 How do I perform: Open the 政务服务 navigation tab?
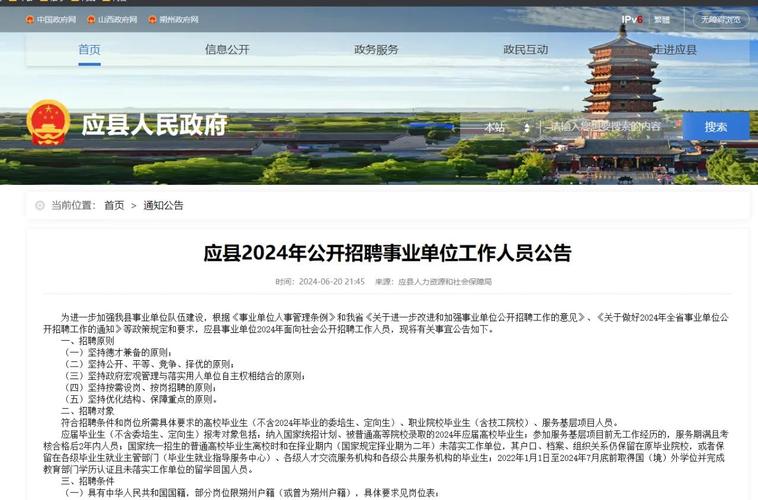[376, 49]
